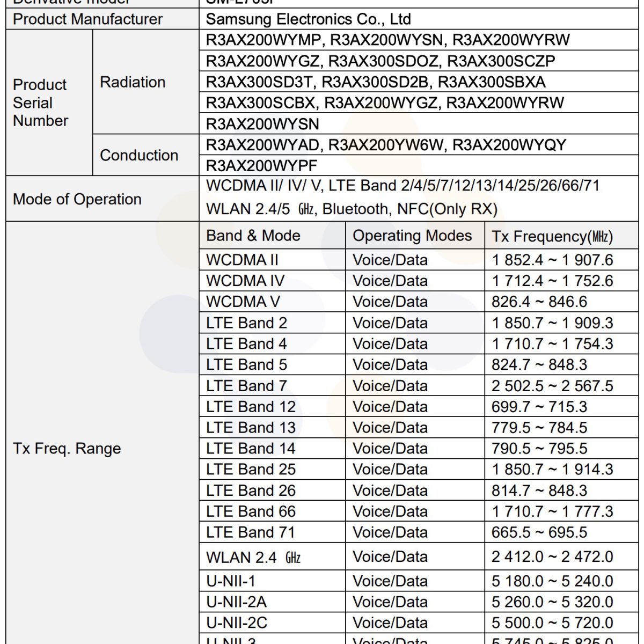Viewport: 644px width, 644px height.
Task: Click the Tx Frequency(MHz) column header
Action: [x=552, y=236]
